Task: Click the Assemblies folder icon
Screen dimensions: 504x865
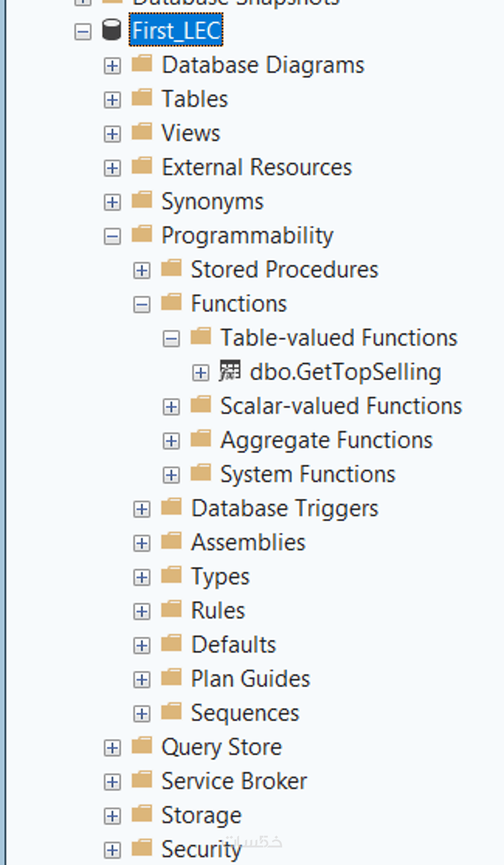Action: (171, 542)
